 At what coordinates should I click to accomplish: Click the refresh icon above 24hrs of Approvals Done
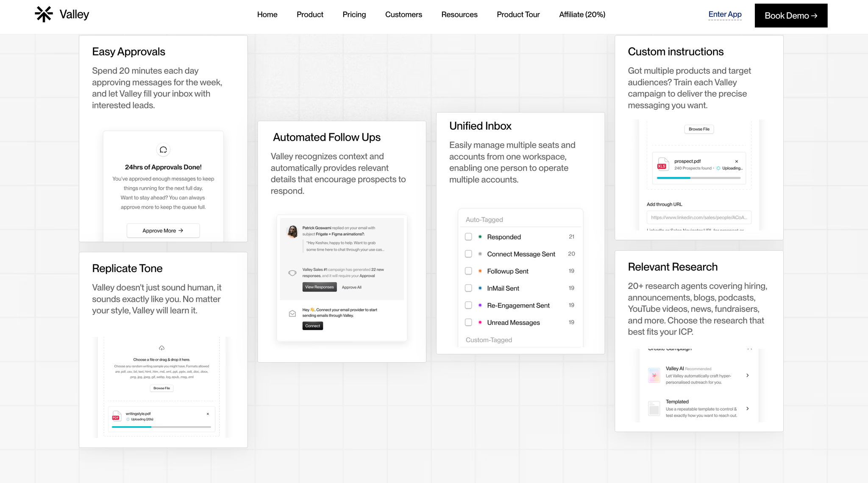click(x=163, y=150)
